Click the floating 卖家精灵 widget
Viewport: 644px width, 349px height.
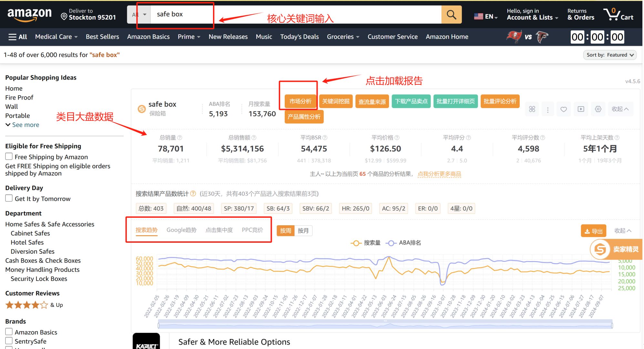pos(616,249)
